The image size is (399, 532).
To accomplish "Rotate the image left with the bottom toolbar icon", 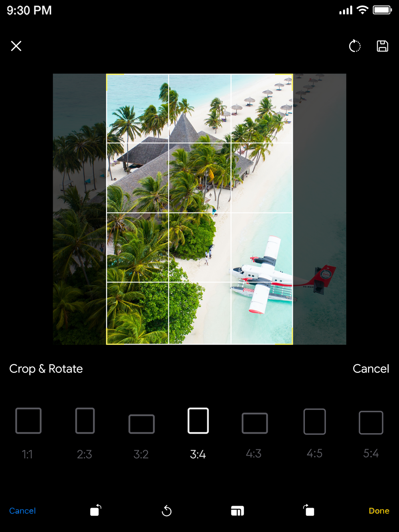I will pos(96,510).
